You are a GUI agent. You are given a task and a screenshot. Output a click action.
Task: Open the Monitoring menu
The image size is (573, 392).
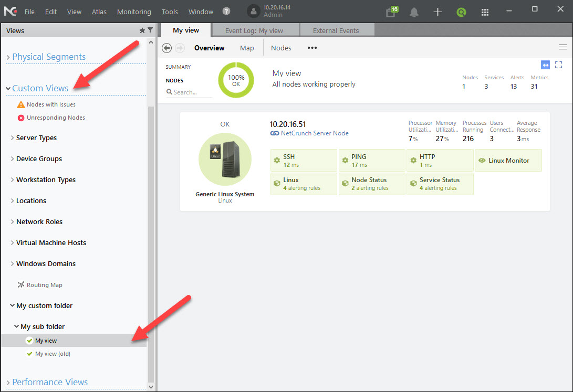point(134,12)
